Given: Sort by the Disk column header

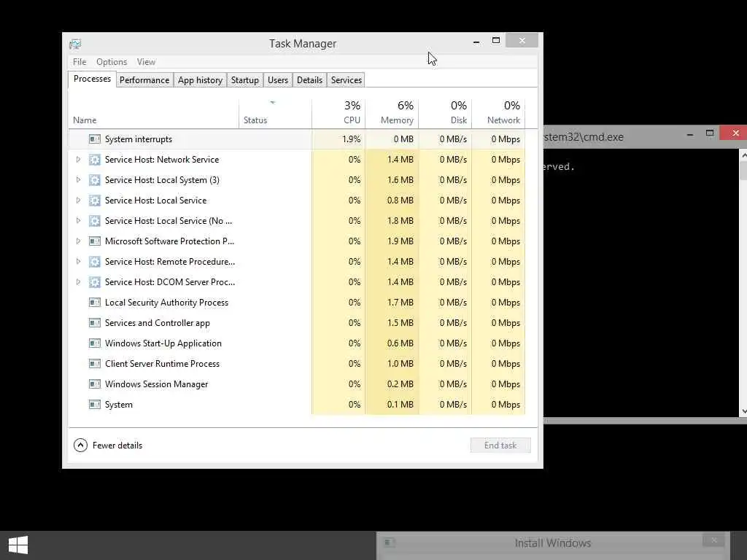Looking at the screenshot, I should point(446,114).
